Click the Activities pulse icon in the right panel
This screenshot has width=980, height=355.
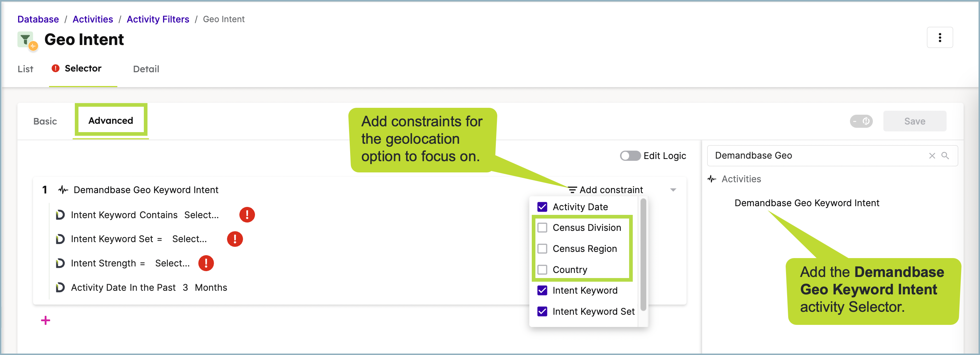712,179
